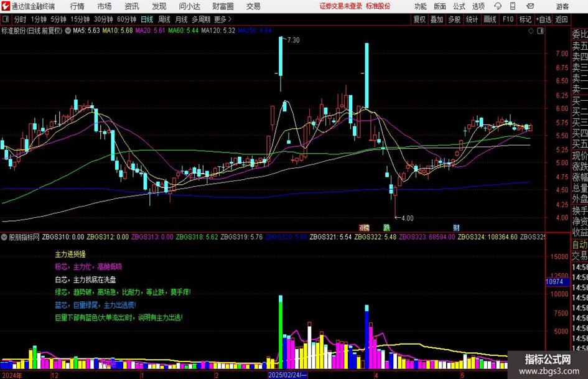
Task: Open the 交易 menu
Action: click(x=253, y=6)
